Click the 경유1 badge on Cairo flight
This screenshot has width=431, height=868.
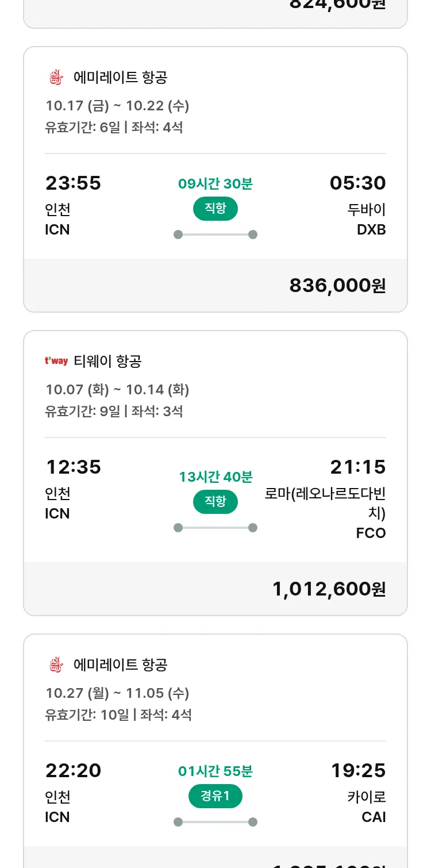point(215,796)
